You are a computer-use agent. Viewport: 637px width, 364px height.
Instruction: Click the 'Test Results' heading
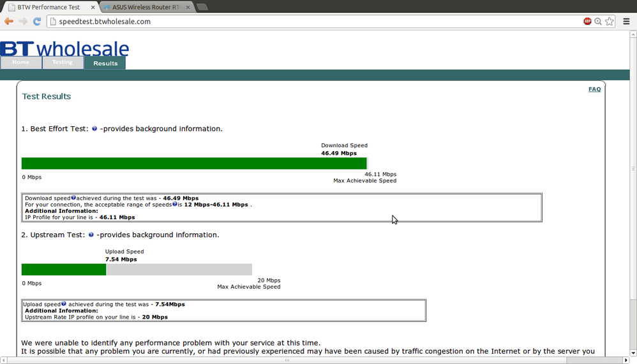pyautogui.click(x=47, y=96)
